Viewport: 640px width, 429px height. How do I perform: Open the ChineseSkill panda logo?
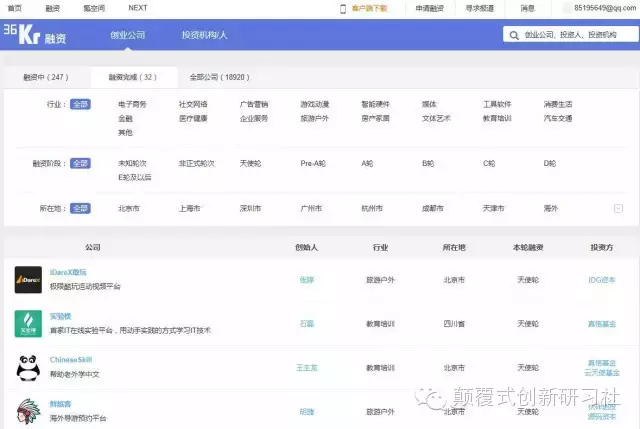point(28,368)
